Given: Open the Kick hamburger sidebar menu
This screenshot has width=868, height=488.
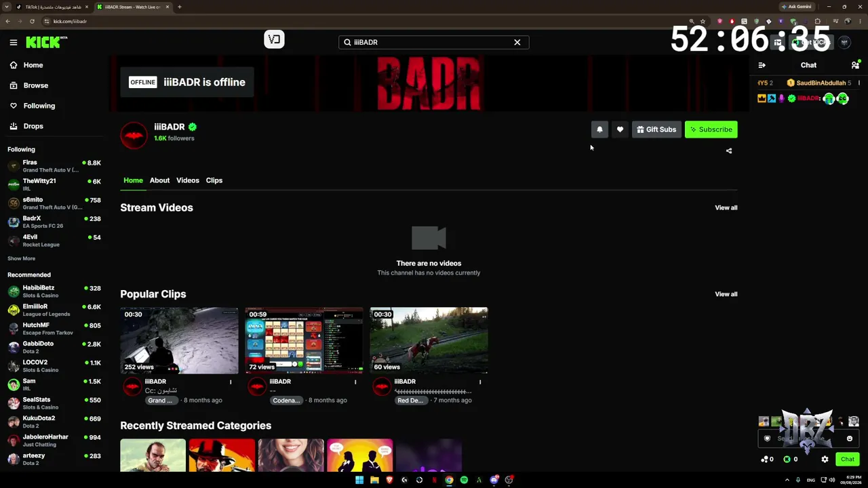Looking at the screenshot, I should (14, 42).
